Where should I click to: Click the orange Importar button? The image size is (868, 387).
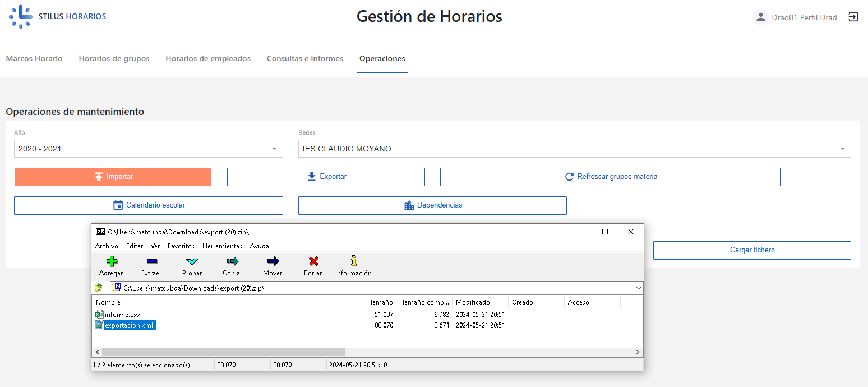tap(113, 177)
